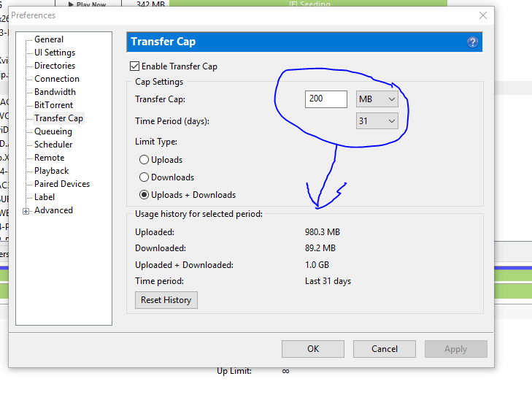
Task: Click the Last 31 days text
Action: tap(328, 281)
